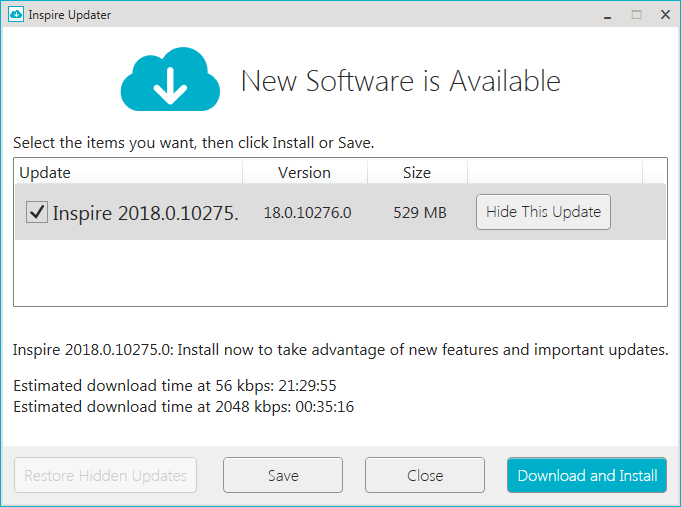Sort by the Update column header
This screenshot has width=681, height=507.
[x=129, y=172]
